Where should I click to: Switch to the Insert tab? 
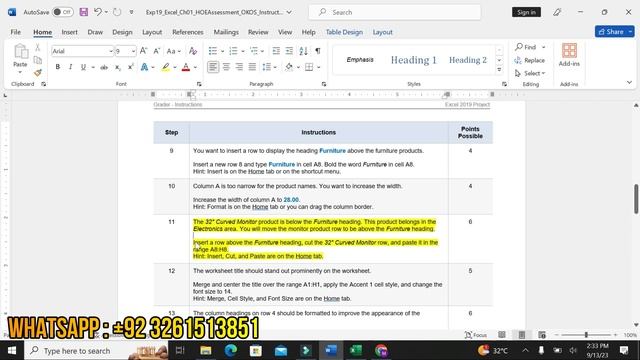pos(69,32)
